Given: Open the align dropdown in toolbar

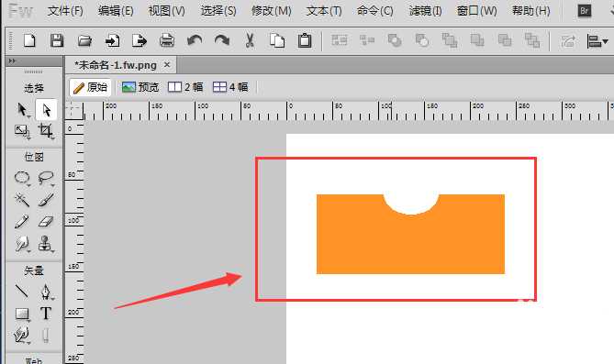Looking at the screenshot, I should pos(597,40).
